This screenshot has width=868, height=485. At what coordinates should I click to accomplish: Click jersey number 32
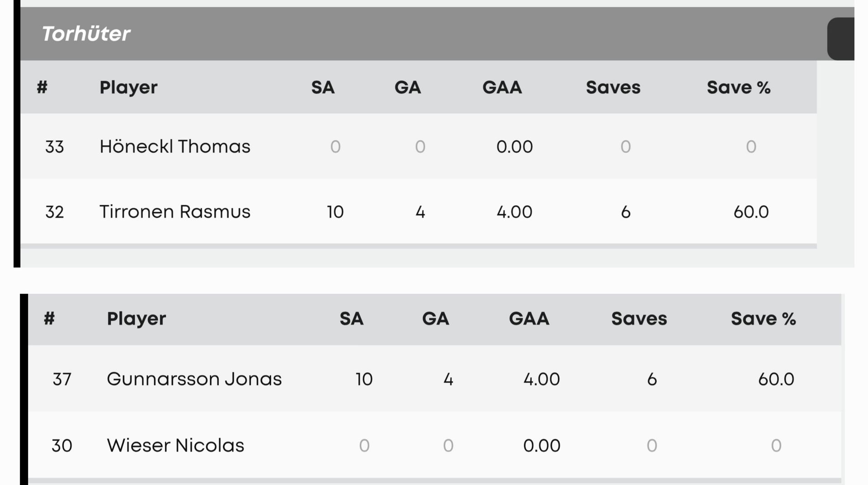point(54,212)
